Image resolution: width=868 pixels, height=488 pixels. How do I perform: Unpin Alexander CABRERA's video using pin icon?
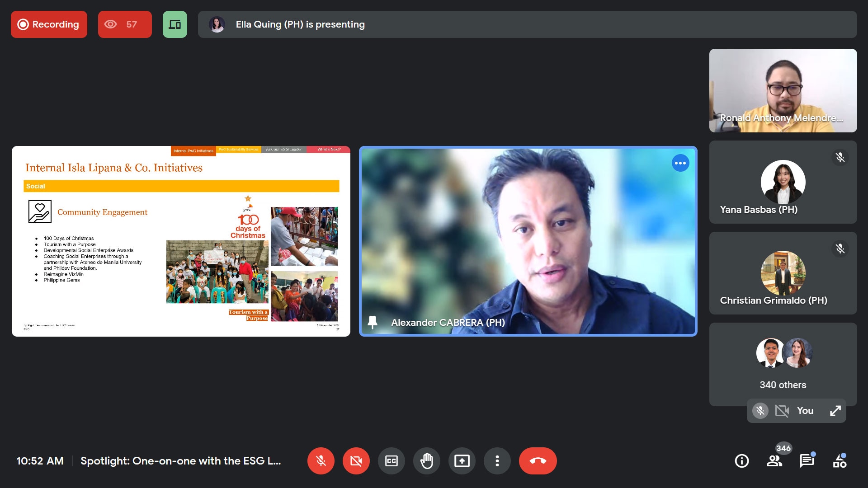coord(373,322)
